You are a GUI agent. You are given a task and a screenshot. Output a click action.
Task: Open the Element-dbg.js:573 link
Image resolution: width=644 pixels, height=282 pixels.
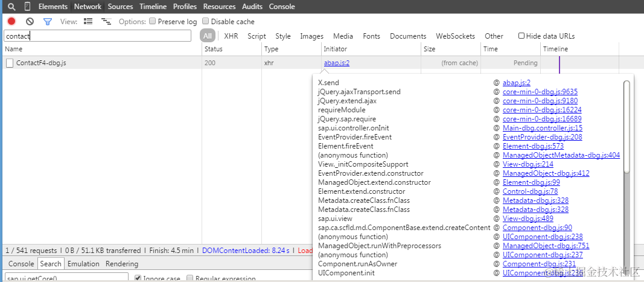coord(533,146)
